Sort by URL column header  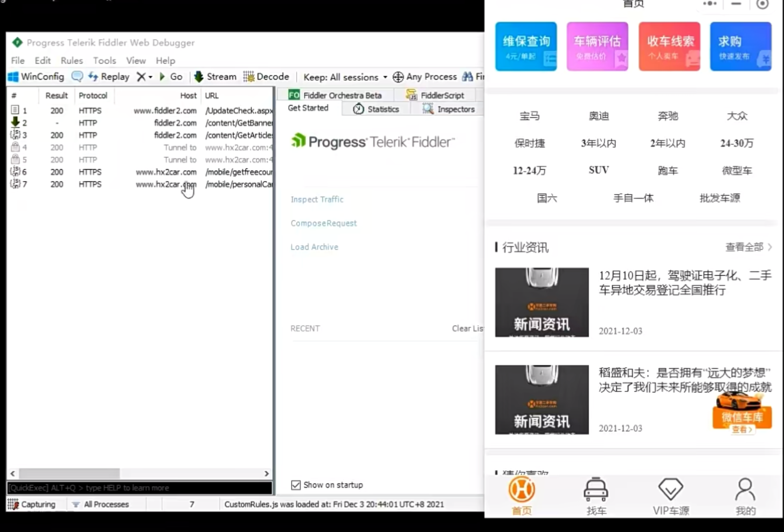click(237, 95)
